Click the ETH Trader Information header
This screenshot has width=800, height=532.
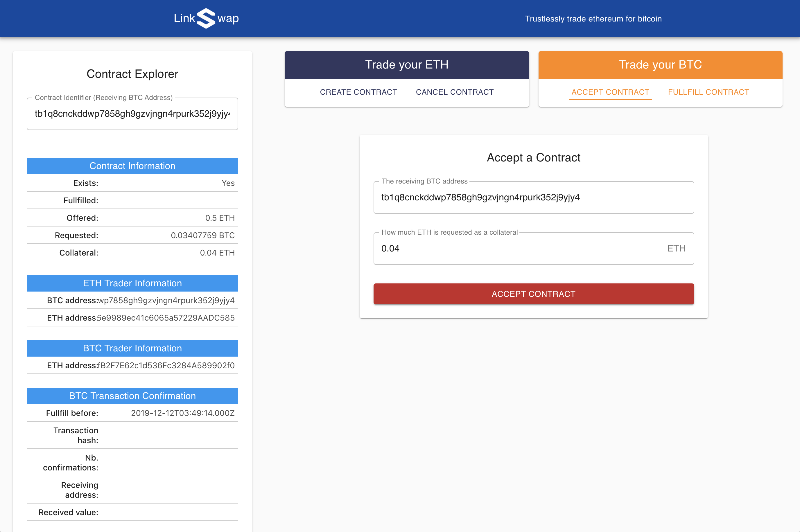pyautogui.click(x=132, y=283)
